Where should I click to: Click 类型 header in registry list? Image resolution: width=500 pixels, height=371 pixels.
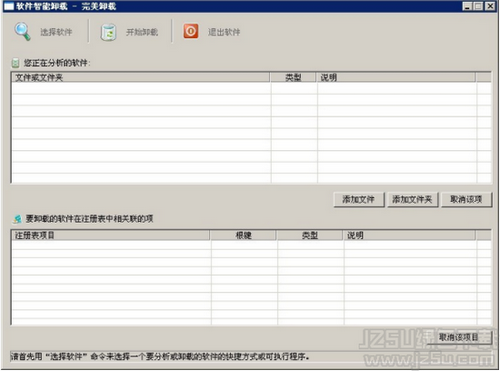(x=310, y=235)
